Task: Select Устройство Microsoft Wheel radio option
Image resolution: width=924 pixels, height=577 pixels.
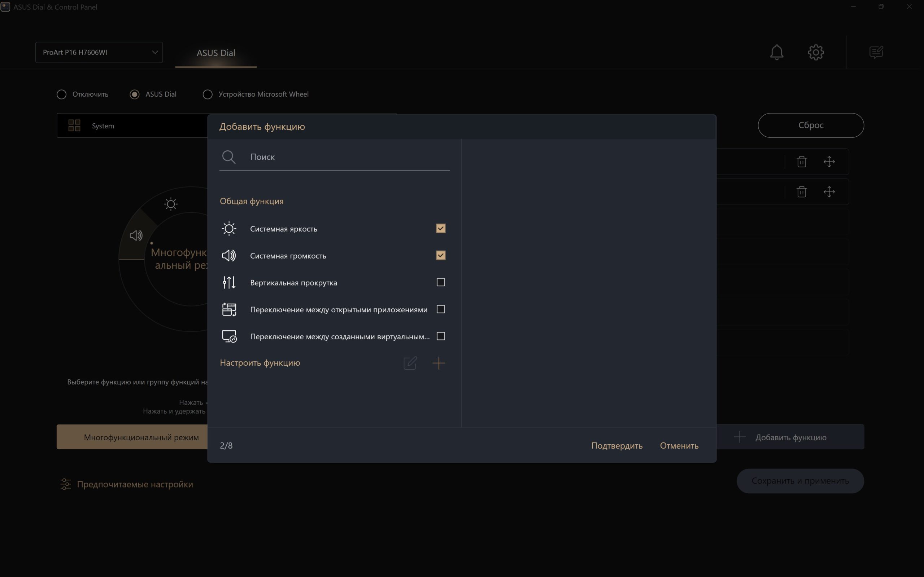Action: [207, 94]
